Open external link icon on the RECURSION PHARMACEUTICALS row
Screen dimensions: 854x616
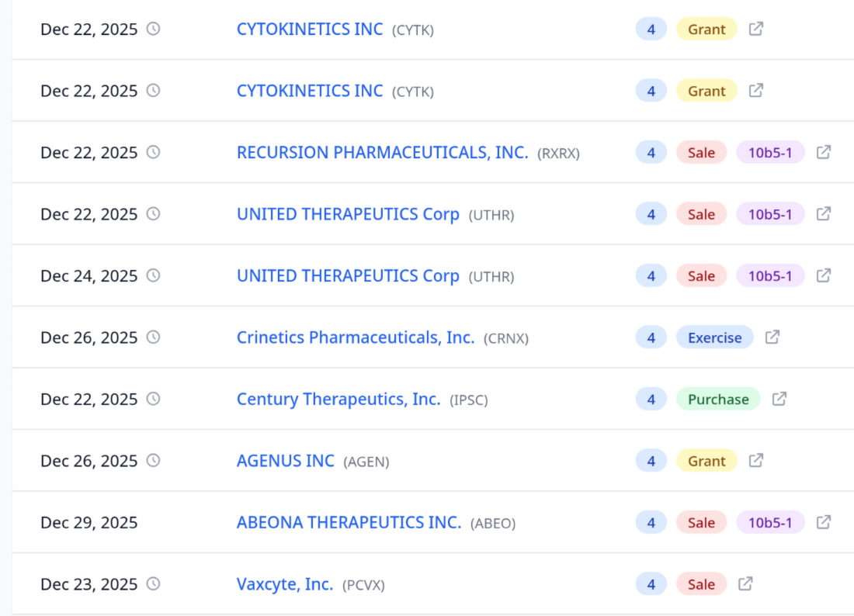coord(824,152)
